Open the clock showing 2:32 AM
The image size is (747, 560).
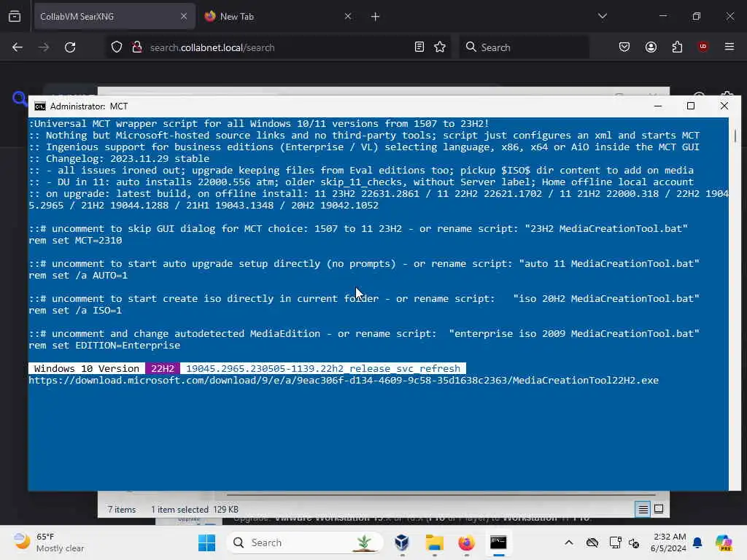click(x=669, y=542)
